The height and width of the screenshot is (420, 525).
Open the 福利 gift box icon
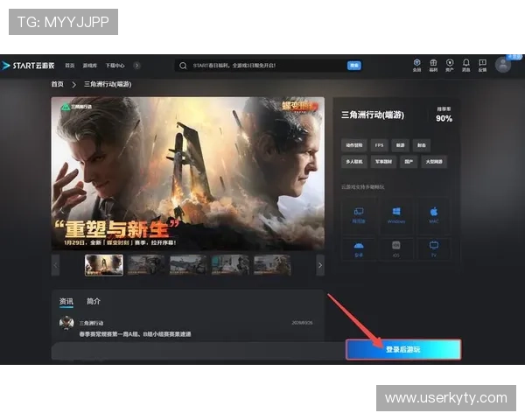(x=433, y=66)
